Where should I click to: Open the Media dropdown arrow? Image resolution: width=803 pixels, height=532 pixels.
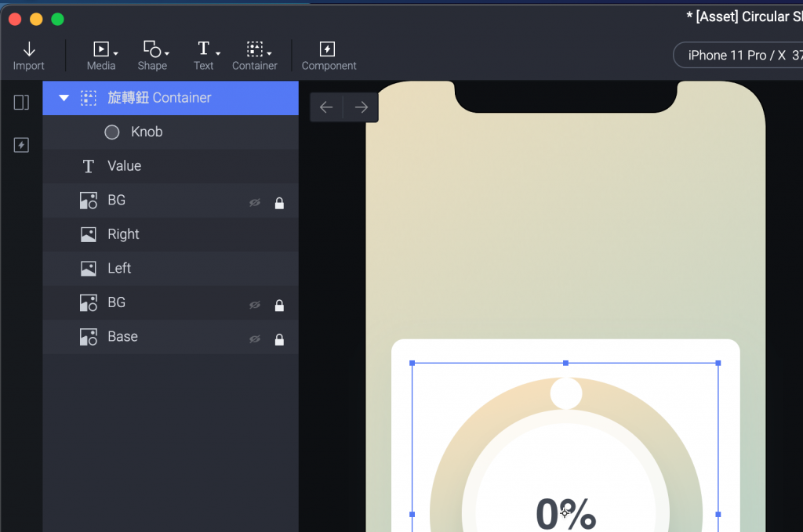coord(116,53)
